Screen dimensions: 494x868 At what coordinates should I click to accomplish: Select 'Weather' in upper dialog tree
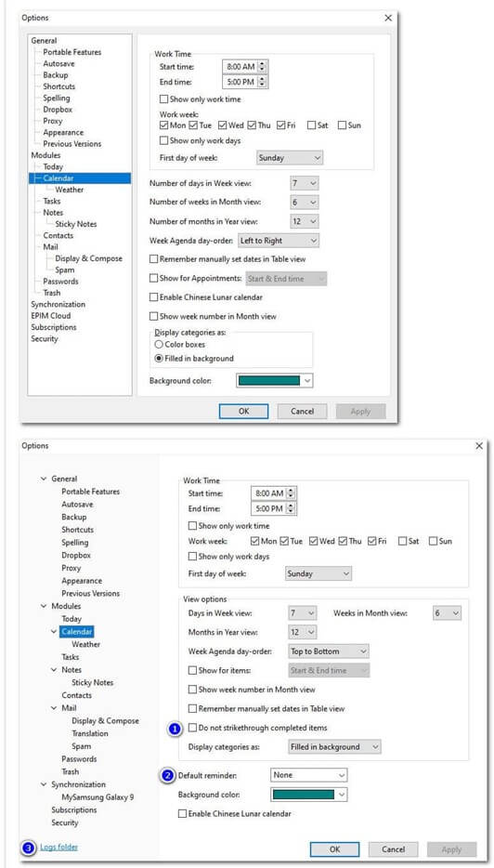[x=69, y=190]
